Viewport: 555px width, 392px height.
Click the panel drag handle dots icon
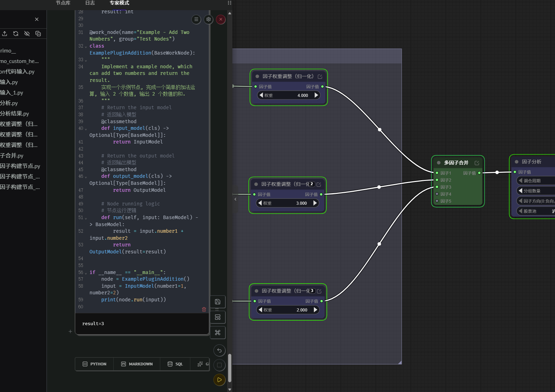pyautogui.click(x=230, y=3)
